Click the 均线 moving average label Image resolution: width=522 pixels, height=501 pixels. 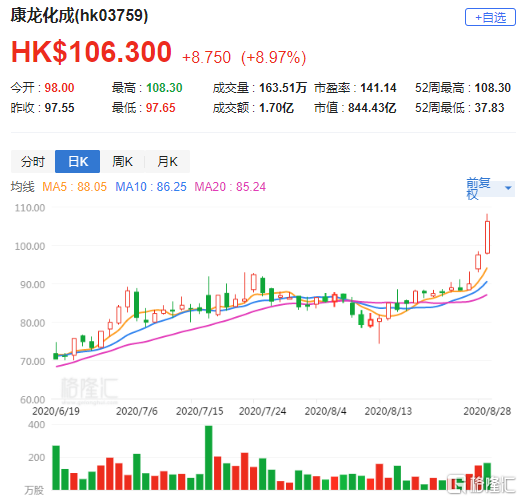click(23, 187)
